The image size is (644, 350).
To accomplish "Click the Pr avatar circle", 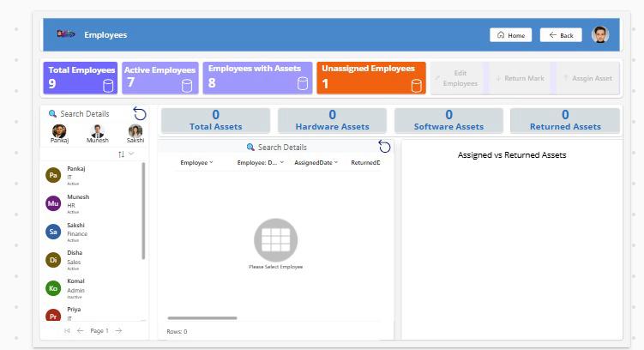I will click(x=53, y=316).
